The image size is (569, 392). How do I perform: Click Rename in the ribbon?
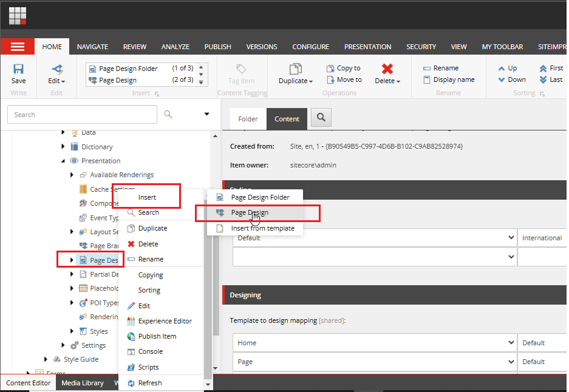(x=445, y=69)
